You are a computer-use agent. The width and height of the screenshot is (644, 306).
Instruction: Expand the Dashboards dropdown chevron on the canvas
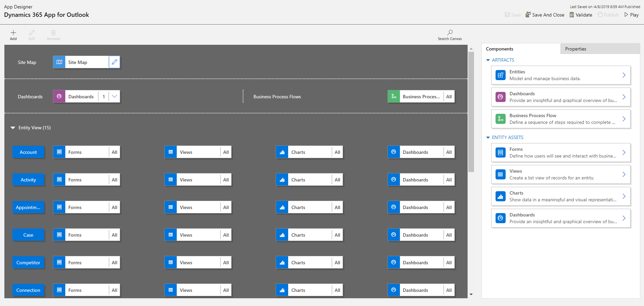point(114,97)
